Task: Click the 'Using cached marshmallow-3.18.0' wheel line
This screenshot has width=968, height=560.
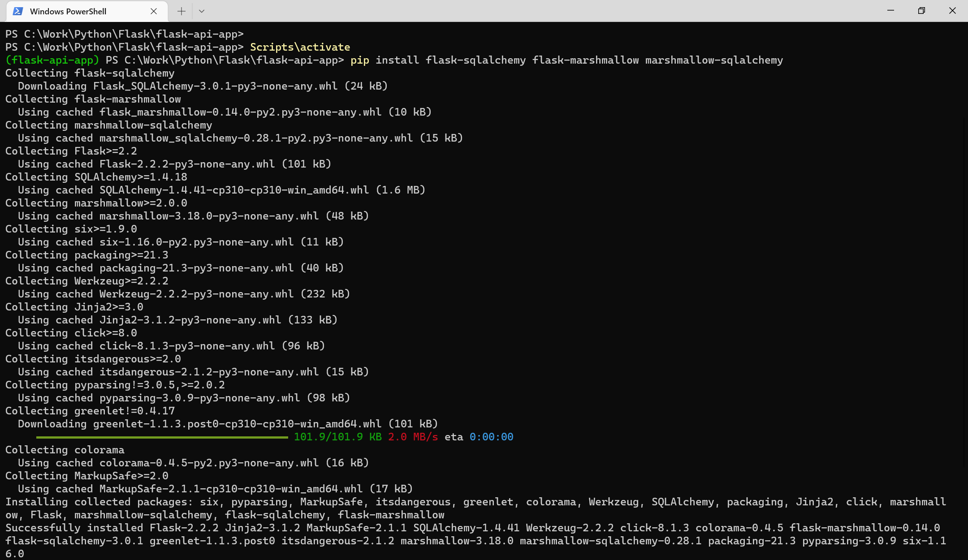Action: [x=193, y=216]
